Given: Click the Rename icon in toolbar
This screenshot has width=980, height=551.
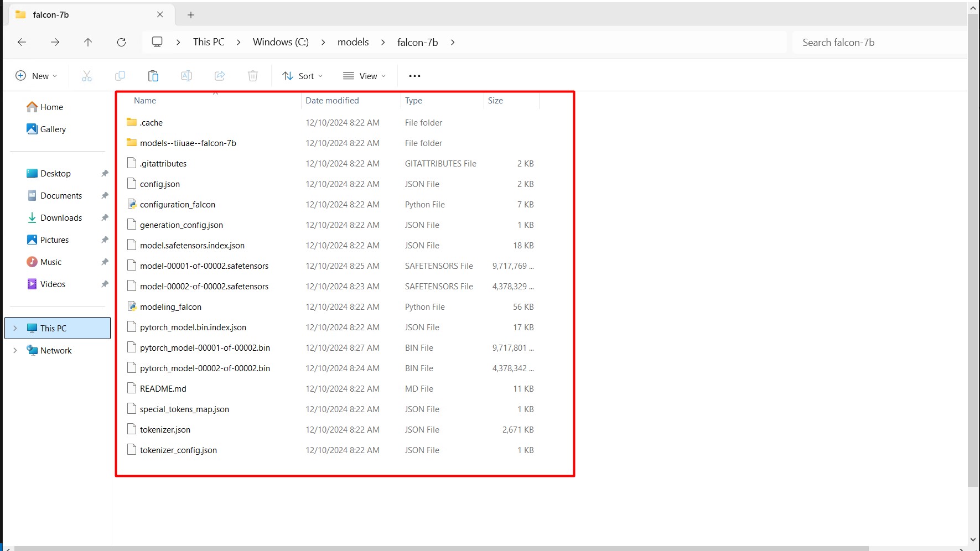Looking at the screenshot, I should pos(186,76).
